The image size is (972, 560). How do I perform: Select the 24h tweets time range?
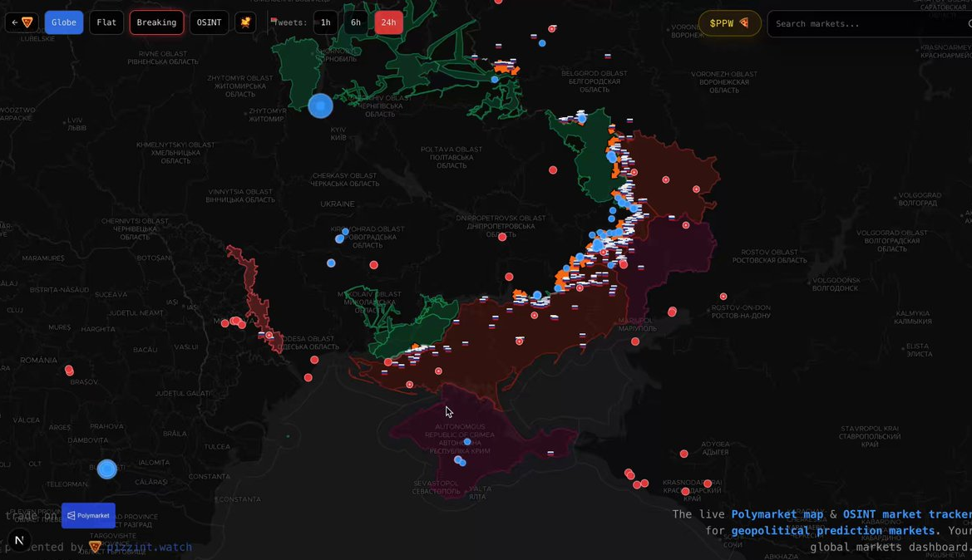[x=388, y=22]
